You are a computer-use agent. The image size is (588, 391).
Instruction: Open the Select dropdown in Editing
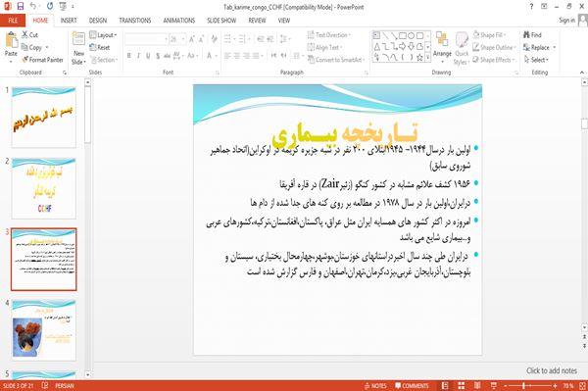(x=536, y=60)
